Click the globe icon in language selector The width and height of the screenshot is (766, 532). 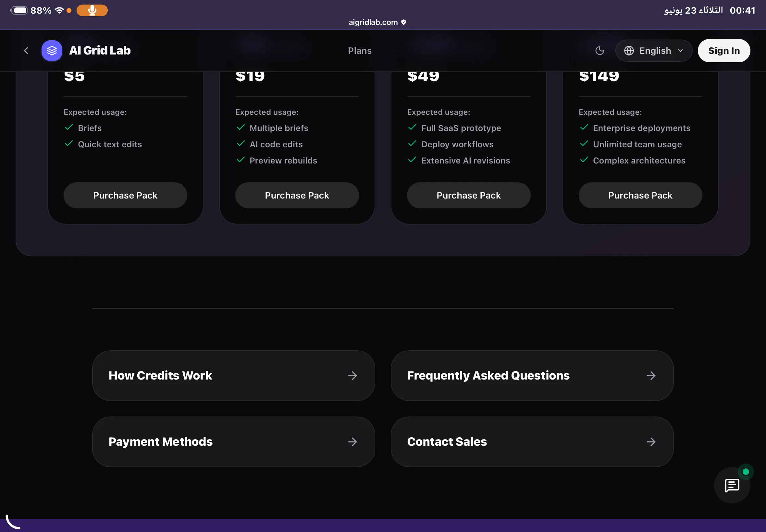[629, 51]
